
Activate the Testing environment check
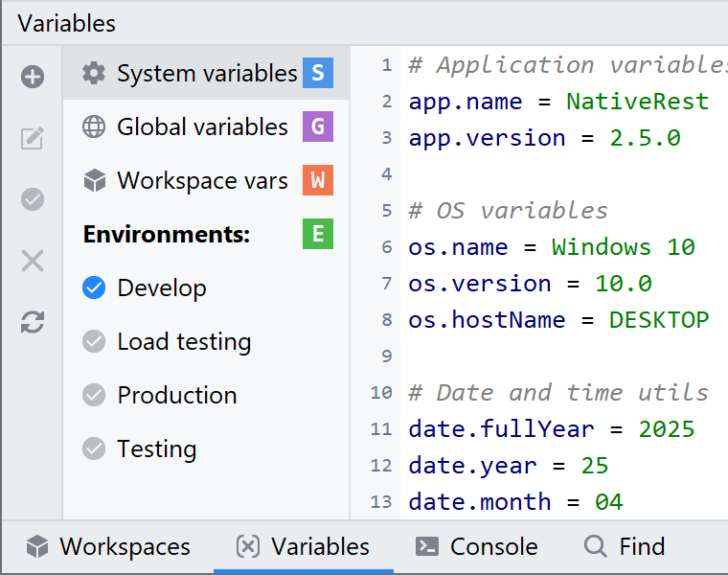pos(94,448)
